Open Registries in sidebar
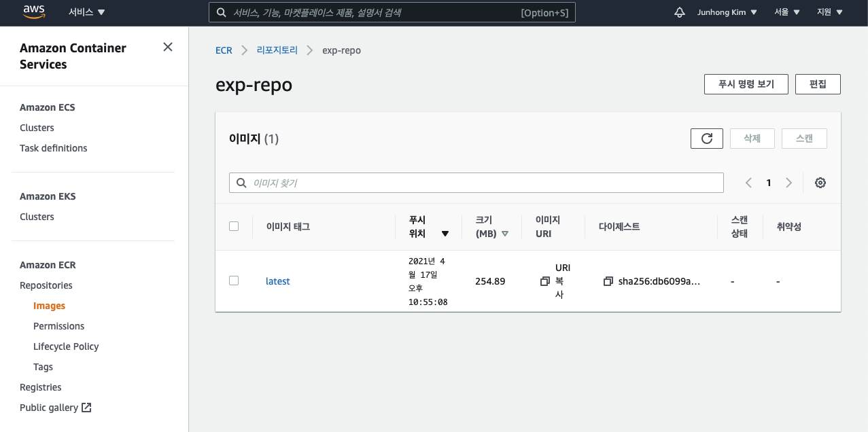This screenshot has height=432, width=868. (41, 387)
